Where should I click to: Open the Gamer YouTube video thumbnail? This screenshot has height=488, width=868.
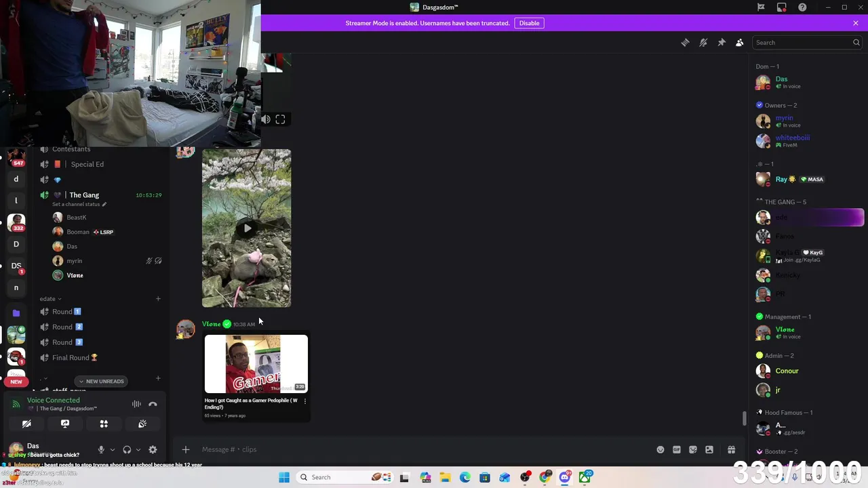tap(256, 364)
